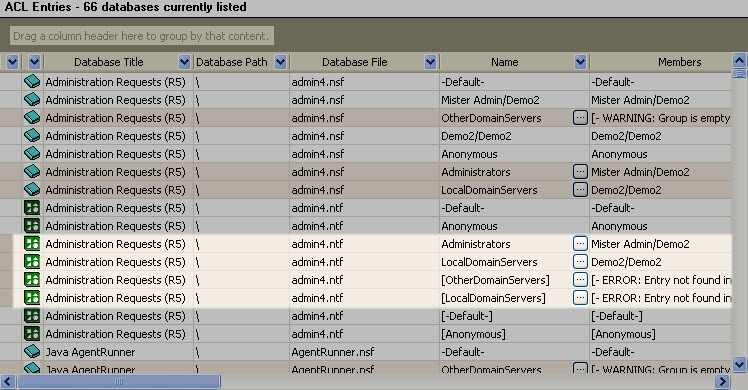This screenshot has width=748, height=390.
Task: Click ellipsis next to [LocalDomainServers] entry
Action: coord(580,298)
